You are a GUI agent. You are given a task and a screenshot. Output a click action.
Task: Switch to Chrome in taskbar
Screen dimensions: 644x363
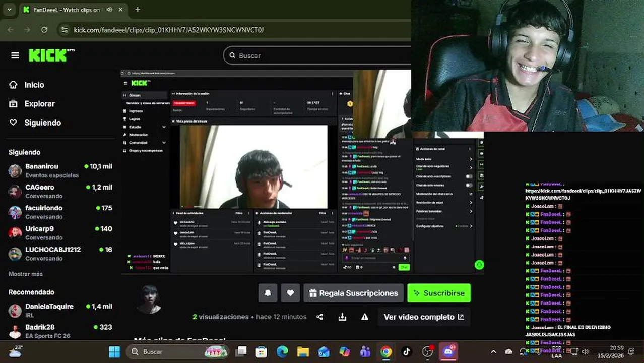click(x=386, y=351)
